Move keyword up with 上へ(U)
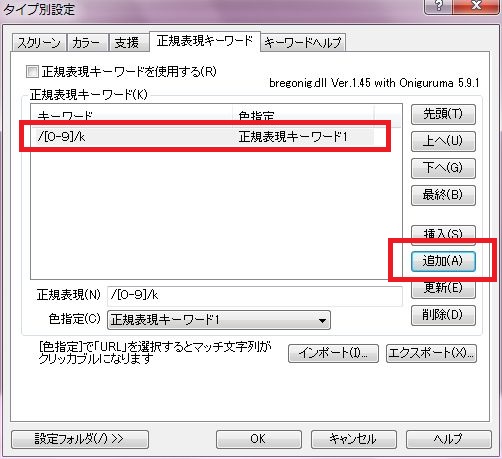This screenshot has height=459, width=502. point(443,141)
